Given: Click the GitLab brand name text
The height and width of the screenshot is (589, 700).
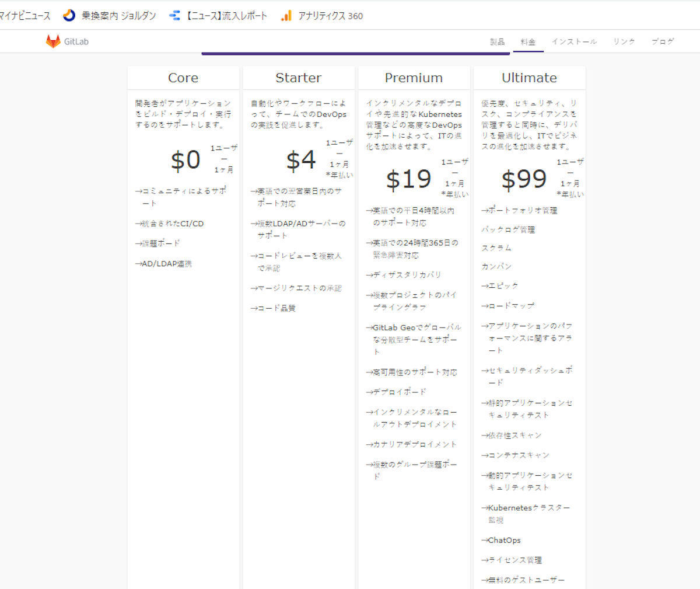Looking at the screenshot, I should pyautogui.click(x=76, y=41).
